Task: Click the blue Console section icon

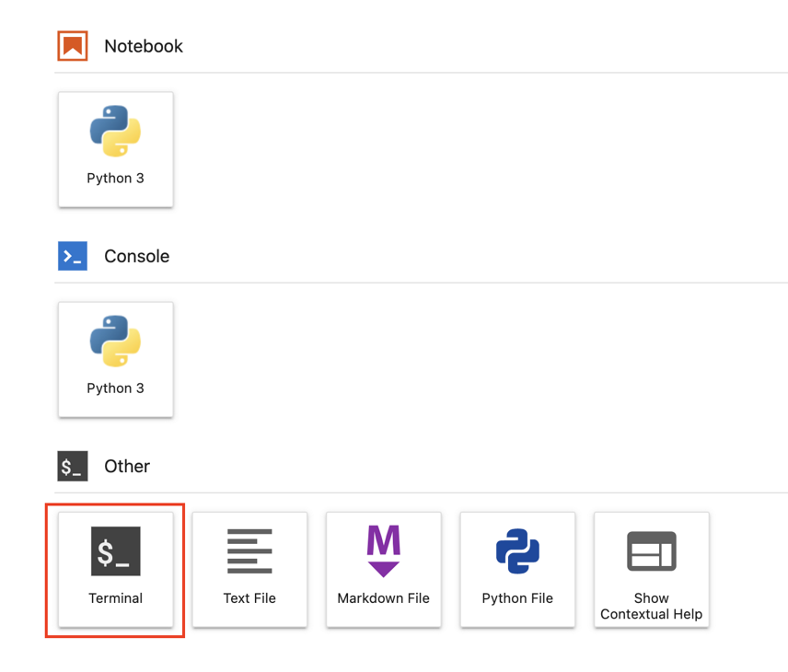Action: click(x=72, y=256)
